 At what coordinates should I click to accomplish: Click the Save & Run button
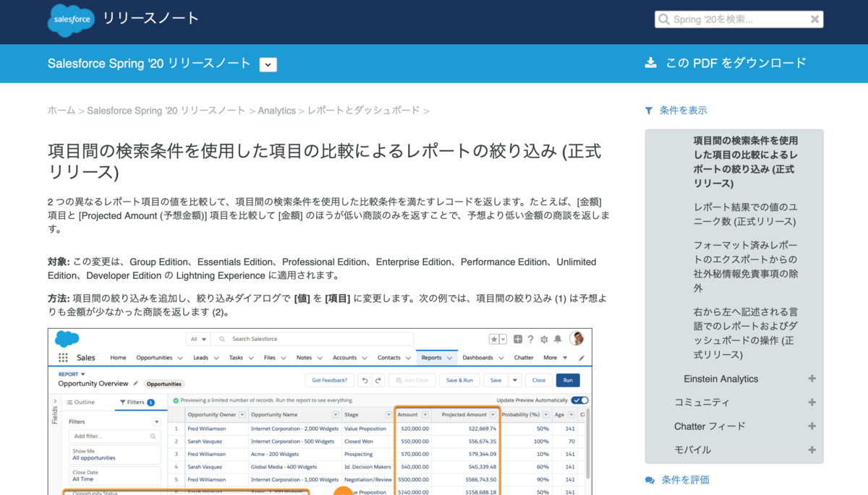pos(460,380)
